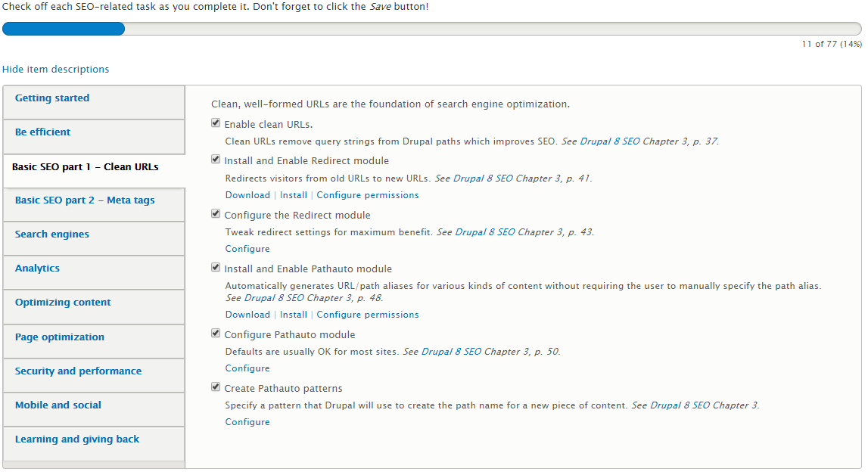Click Configure link under Create Pathauto patterns
Screen dimensions: 868x475
point(247,422)
